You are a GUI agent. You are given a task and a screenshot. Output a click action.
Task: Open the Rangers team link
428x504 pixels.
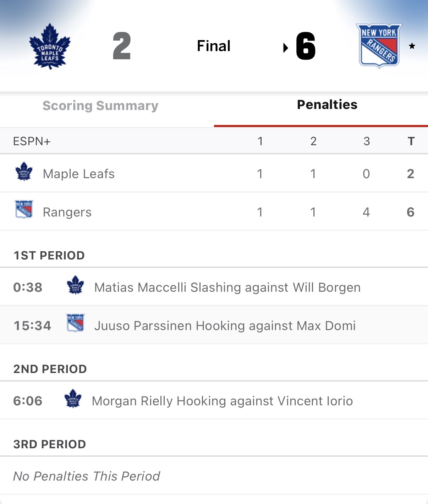pos(67,212)
